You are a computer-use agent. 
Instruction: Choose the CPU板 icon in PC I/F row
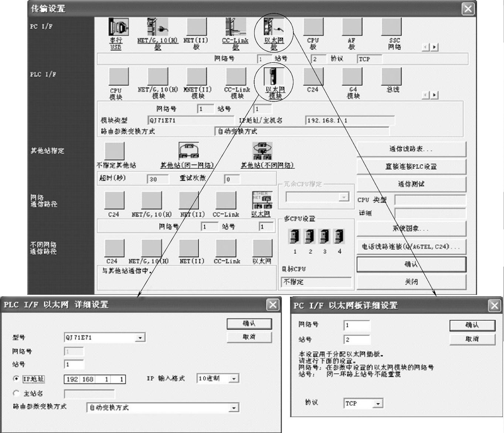(313, 27)
